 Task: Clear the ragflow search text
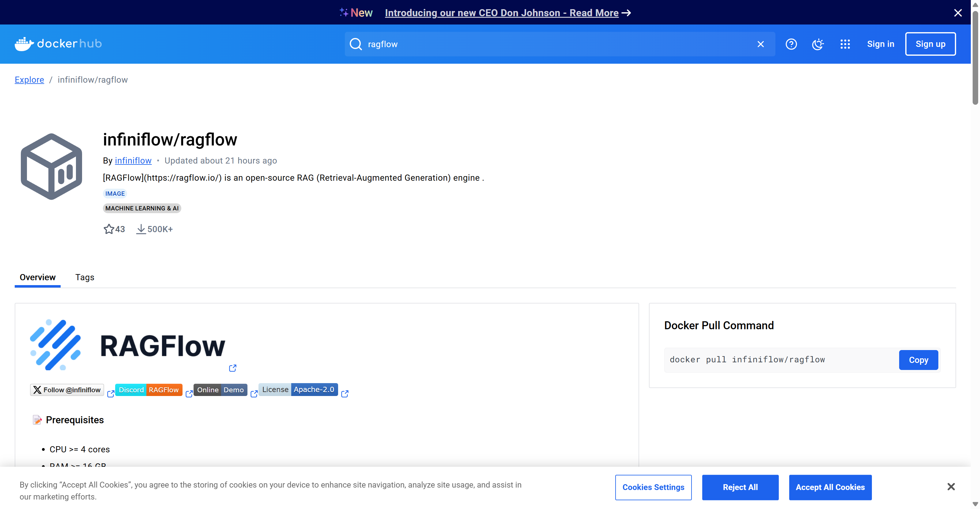(x=760, y=44)
